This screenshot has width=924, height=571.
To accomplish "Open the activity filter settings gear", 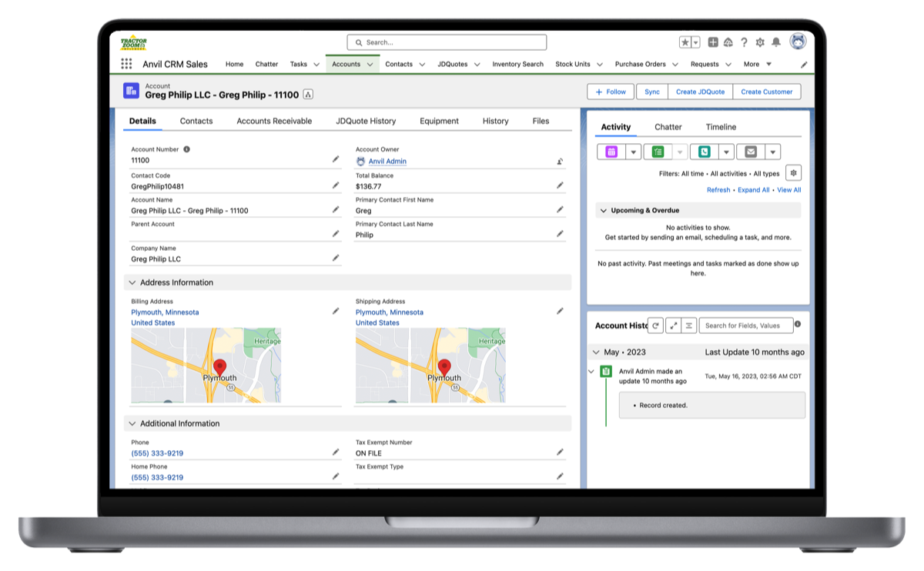I will click(x=793, y=173).
